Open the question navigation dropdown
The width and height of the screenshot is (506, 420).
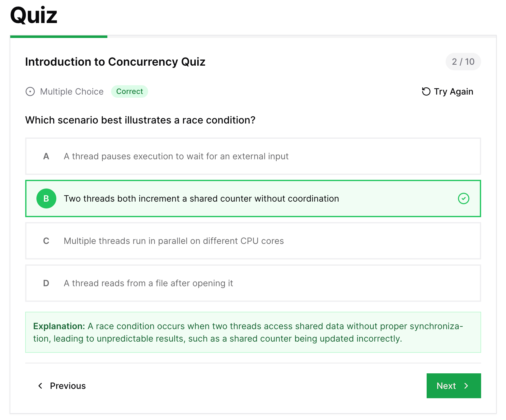(x=463, y=62)
